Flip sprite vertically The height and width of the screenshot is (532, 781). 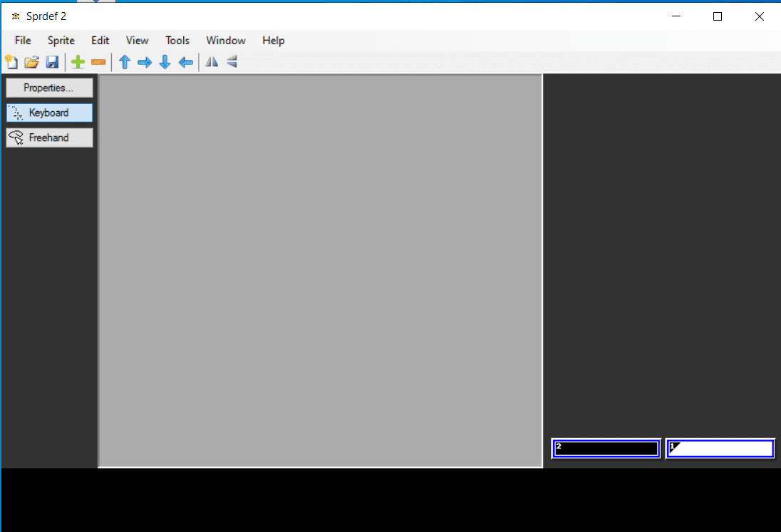coord(232,62)
